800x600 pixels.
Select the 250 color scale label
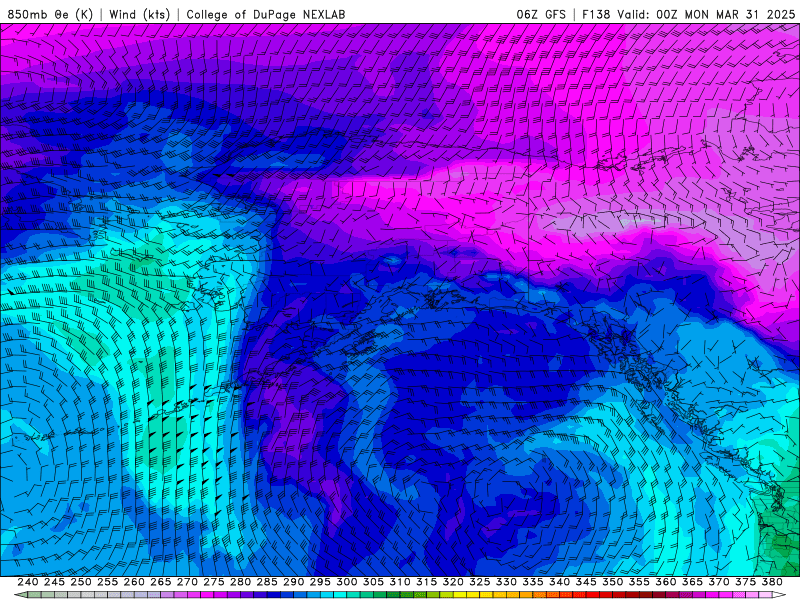click(81, 582)
